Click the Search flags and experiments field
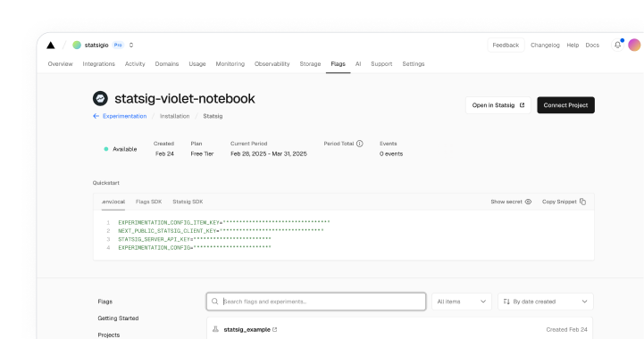This screenshot has height=339, width=644. click(x=316, y=302)
